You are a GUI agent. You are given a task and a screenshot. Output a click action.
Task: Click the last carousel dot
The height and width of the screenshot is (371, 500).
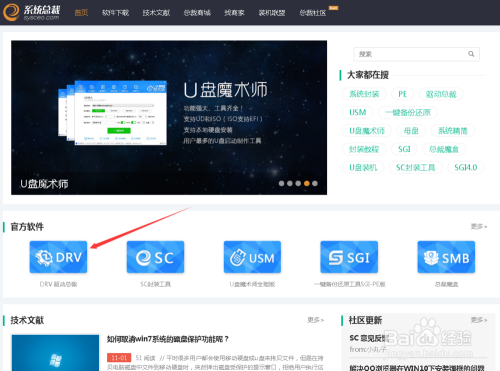[315, 183]
